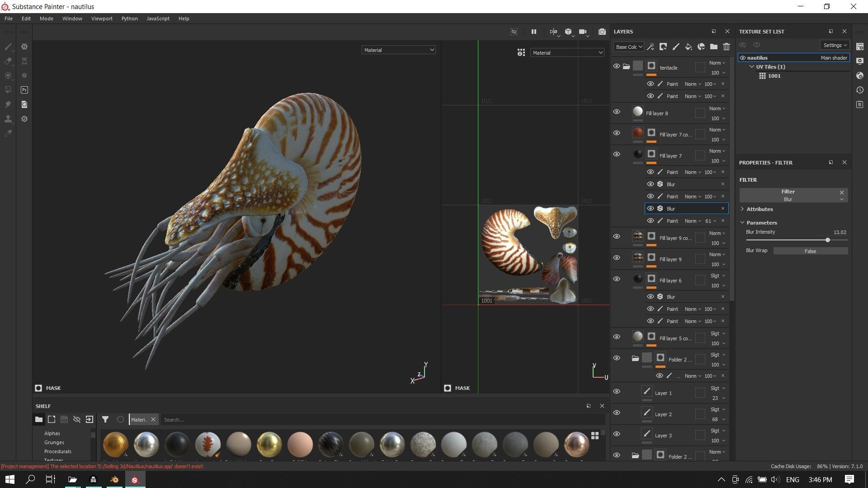Toggle visibility of Fill layer 7
Viewport: 868px width, 488px height.
pos(617,155)
